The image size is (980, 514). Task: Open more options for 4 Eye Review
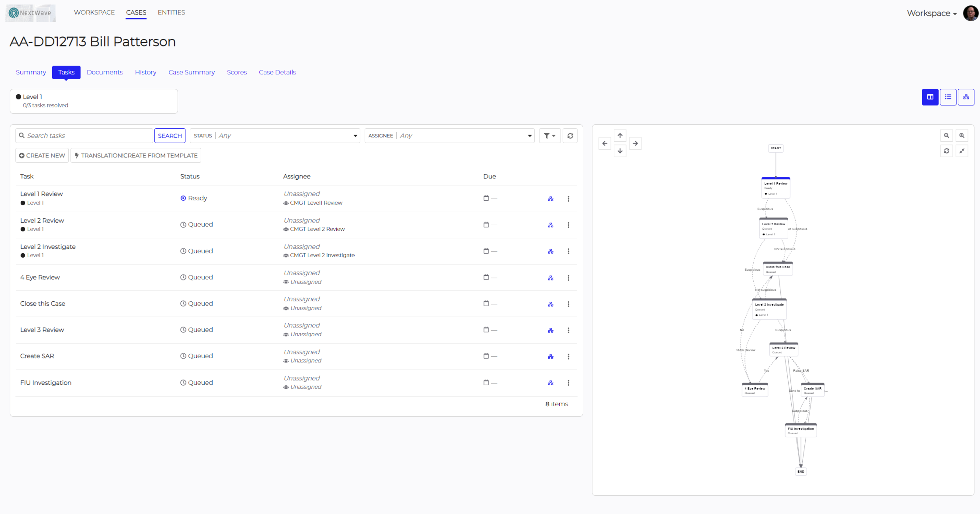(568, 278)
